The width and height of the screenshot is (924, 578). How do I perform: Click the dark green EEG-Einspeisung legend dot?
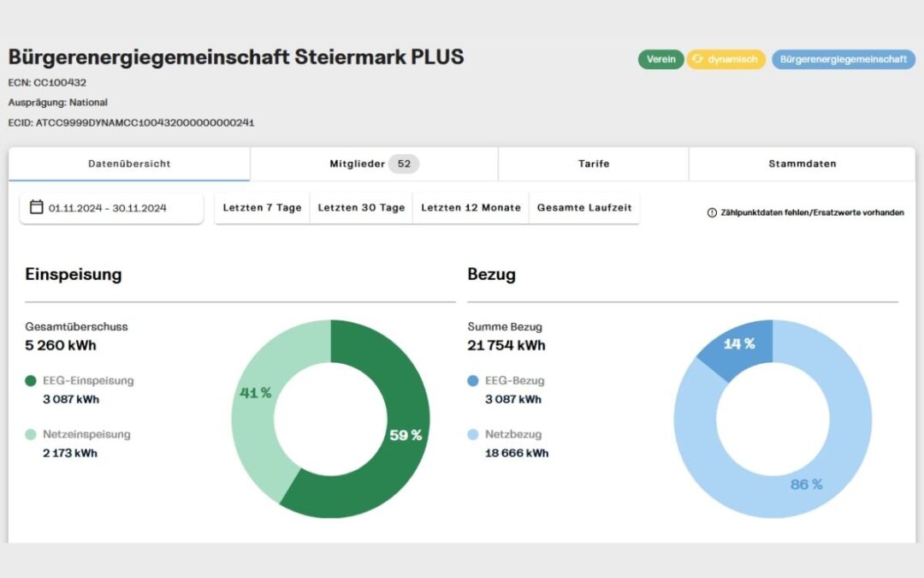(x=31, y=381)
